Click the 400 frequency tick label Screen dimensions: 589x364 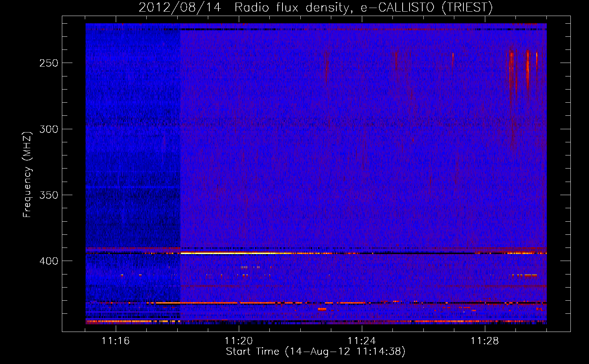point(49,261)
